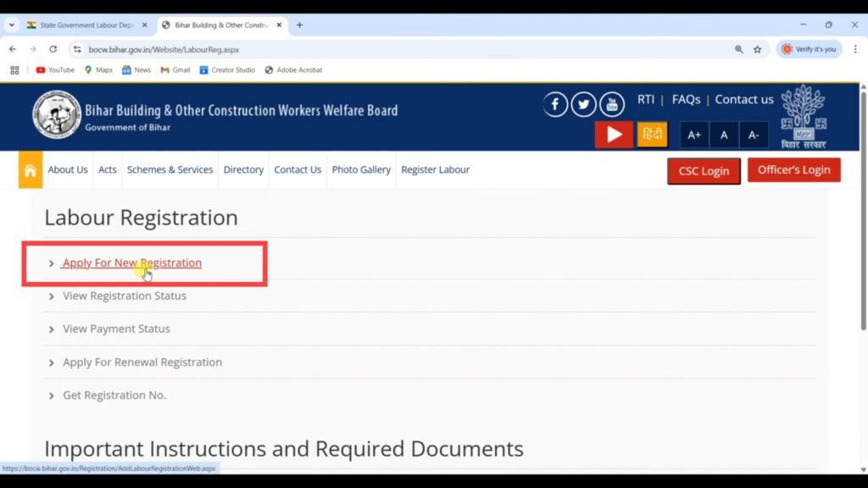Click Apply For Renewal Registration link
This screenshot has height=488, width=868.
[x=142, y=362]
